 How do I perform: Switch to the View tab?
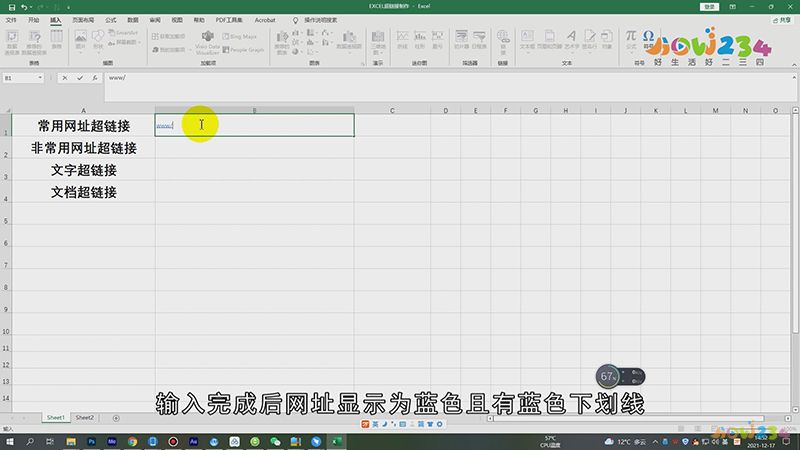point(177,20)
